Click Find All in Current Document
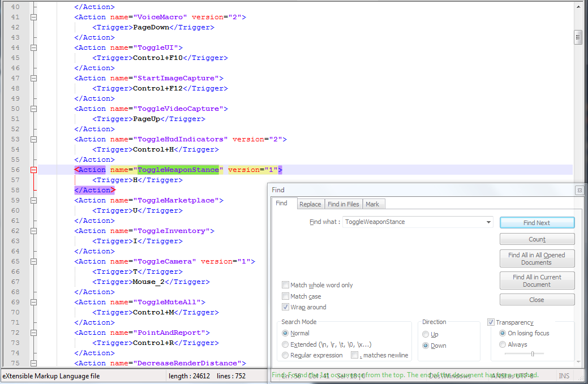The image size is (588, 384). pyautogui.click(x=537, y=281)
